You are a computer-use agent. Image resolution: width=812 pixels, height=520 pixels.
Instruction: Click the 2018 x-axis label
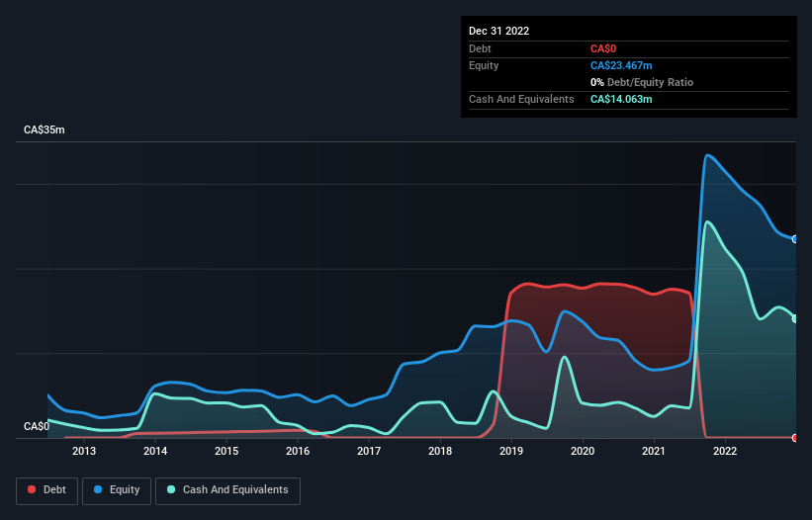click(440, 451)
